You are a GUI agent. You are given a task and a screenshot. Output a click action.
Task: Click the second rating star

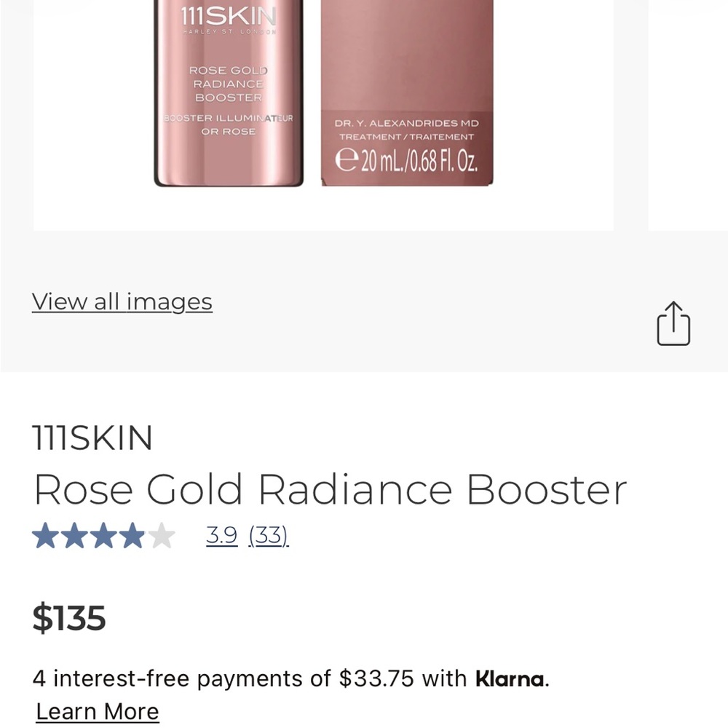click(73, 535)
